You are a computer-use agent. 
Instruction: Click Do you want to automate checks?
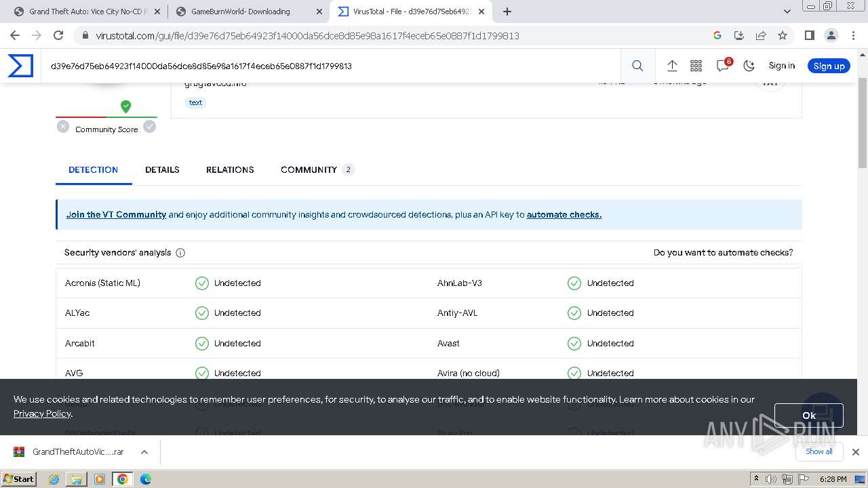[723, 252]
